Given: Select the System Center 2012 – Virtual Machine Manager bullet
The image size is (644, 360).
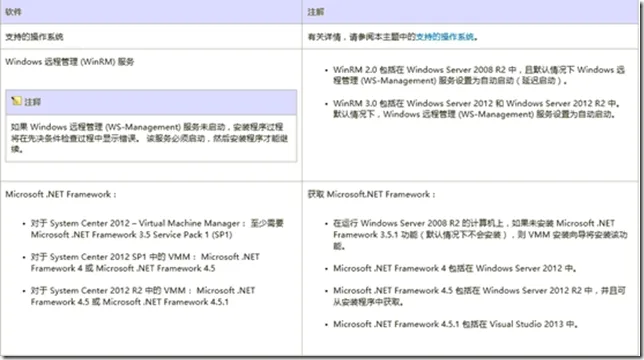Looking at the screenshot, I should pyautogui.click(x=157, y=229).
